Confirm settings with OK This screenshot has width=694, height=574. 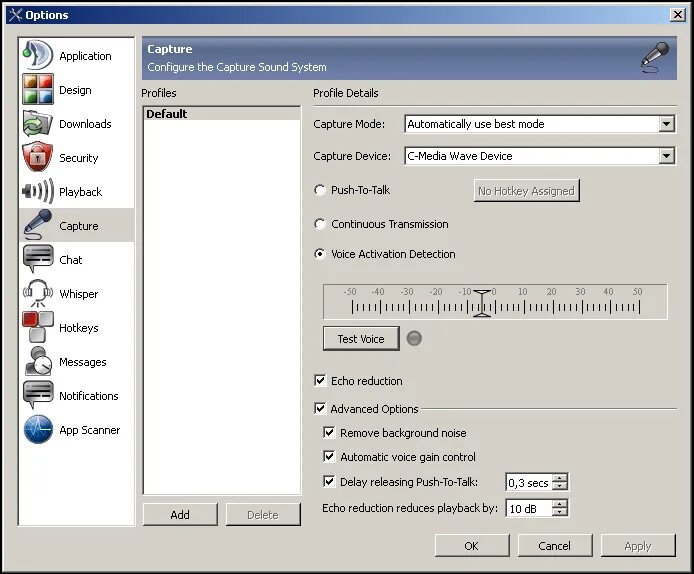472,546
